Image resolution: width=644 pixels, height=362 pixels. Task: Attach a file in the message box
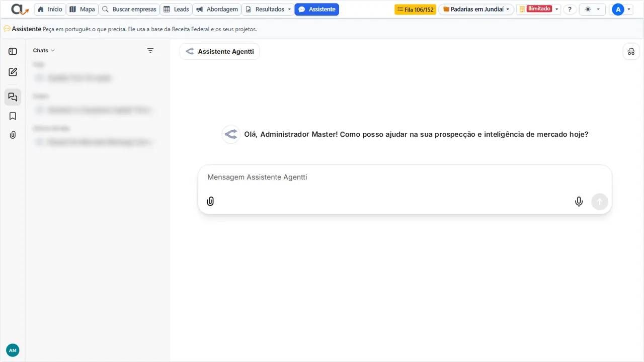(x=210, y=201)
